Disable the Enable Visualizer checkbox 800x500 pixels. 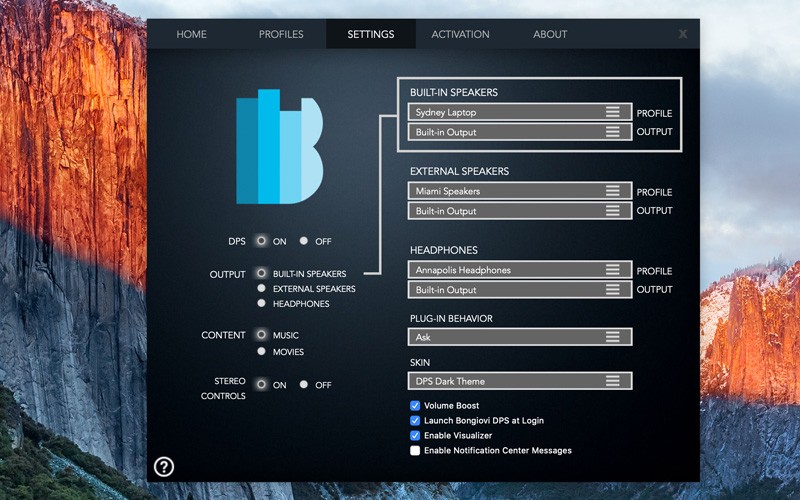[415, 435]
